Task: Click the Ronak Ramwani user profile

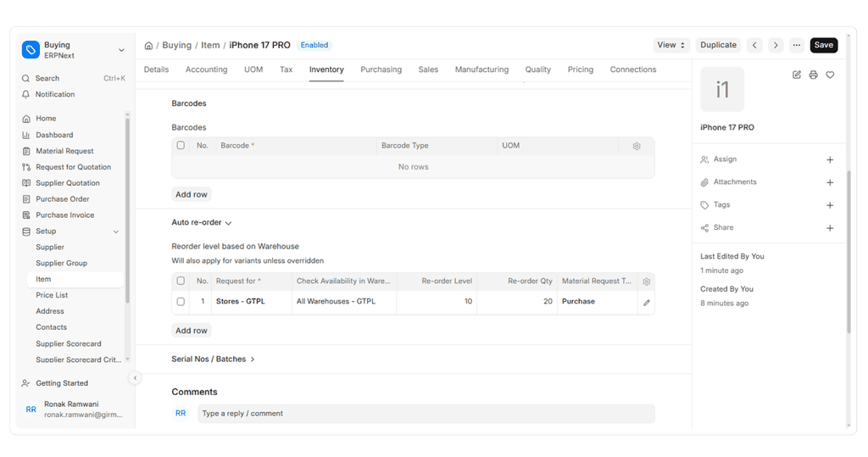Action: [x=73, y=410]
